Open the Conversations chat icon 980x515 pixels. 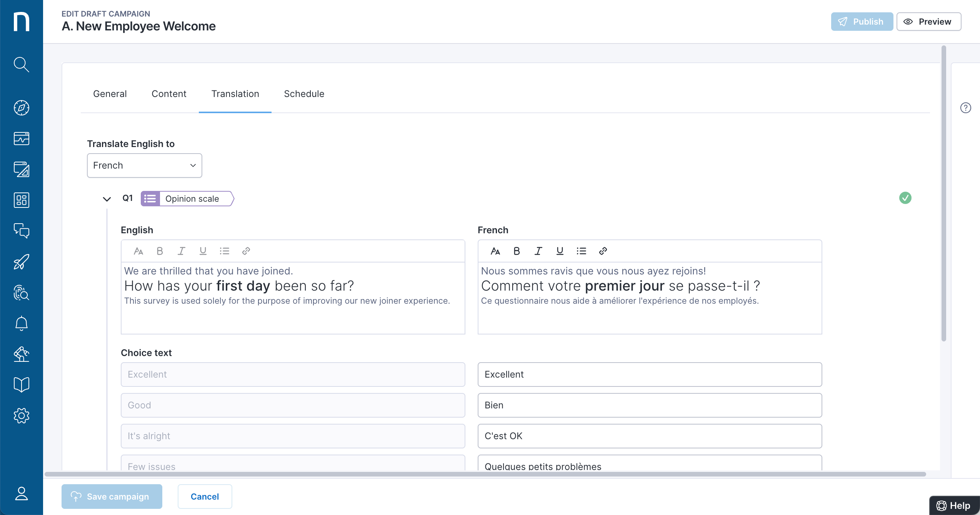22,231
